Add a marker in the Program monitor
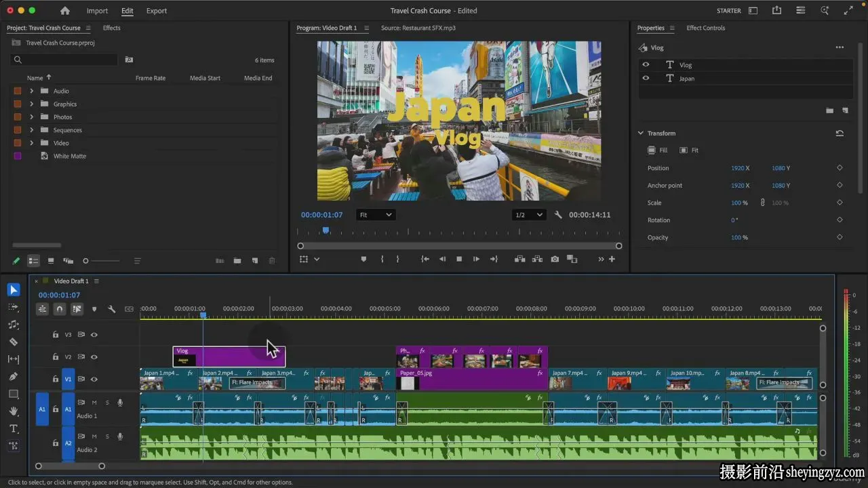This screenshot has height=488, width=868. (363, 259)
